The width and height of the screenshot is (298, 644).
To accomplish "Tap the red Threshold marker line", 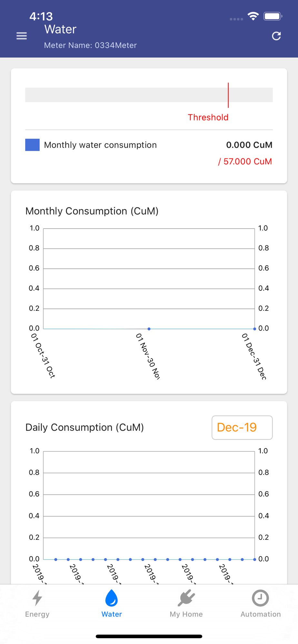I will (x=228, y=95).
